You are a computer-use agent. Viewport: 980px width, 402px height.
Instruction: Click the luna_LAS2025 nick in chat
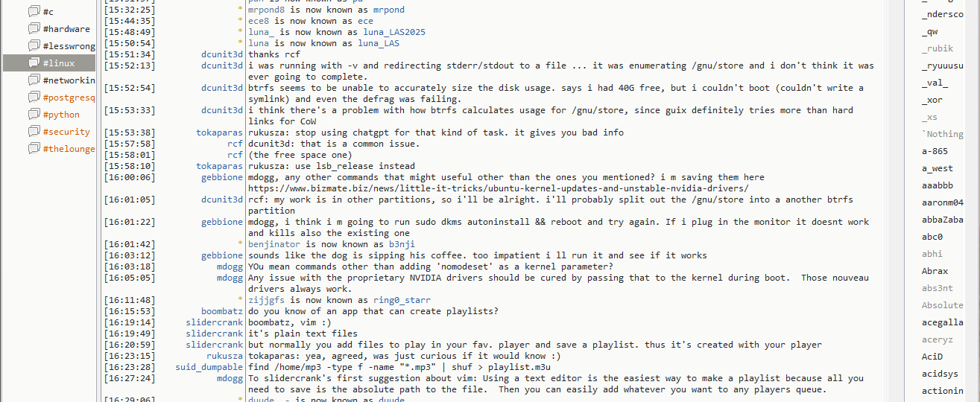pyautogui.click(x=394, y=32)
